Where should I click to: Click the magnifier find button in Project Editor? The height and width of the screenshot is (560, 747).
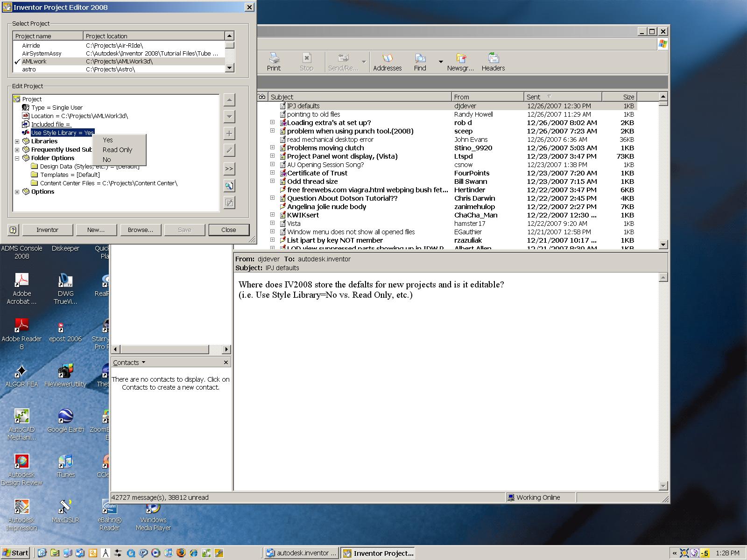(x=229, y=186)
